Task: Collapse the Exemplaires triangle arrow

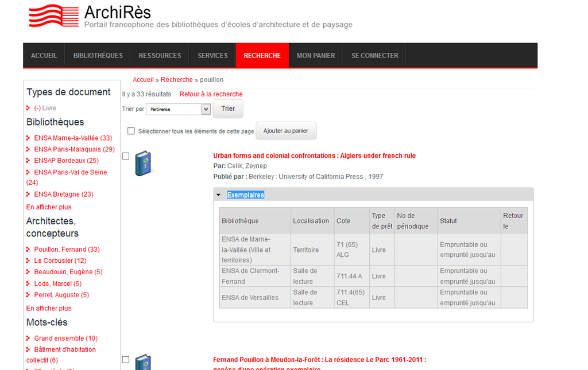Action: pos(219,195)
